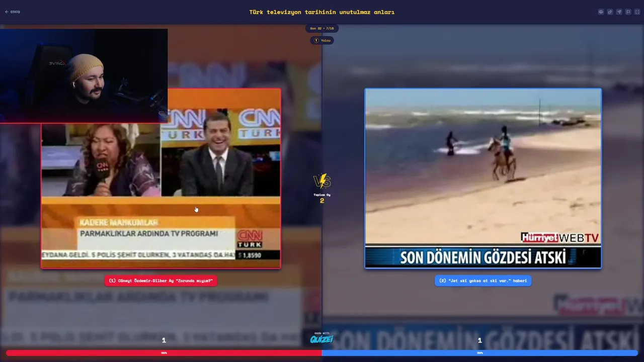Image resolution: width=644 pixels, height=362 pixels.
Task: Click the Yolcu player badge
Action: coord(322,40)
